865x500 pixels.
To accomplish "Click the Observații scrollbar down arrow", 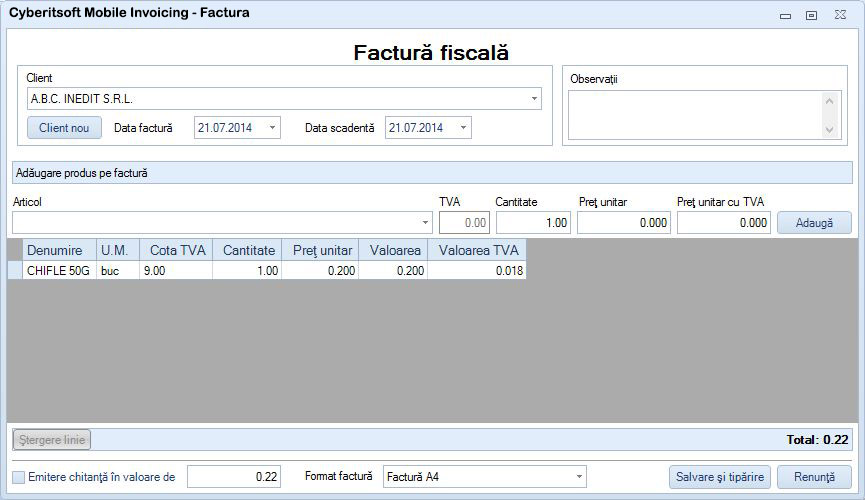I will point(829,130).
